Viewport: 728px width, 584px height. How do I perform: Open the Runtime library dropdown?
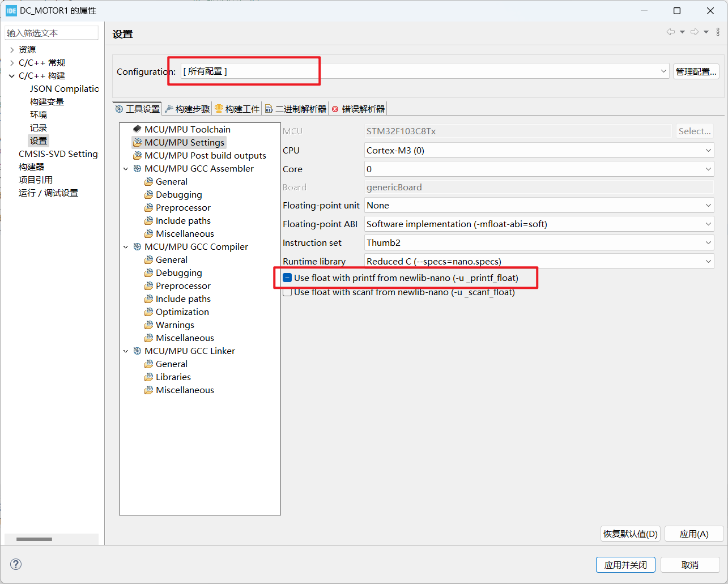point(708,261)
